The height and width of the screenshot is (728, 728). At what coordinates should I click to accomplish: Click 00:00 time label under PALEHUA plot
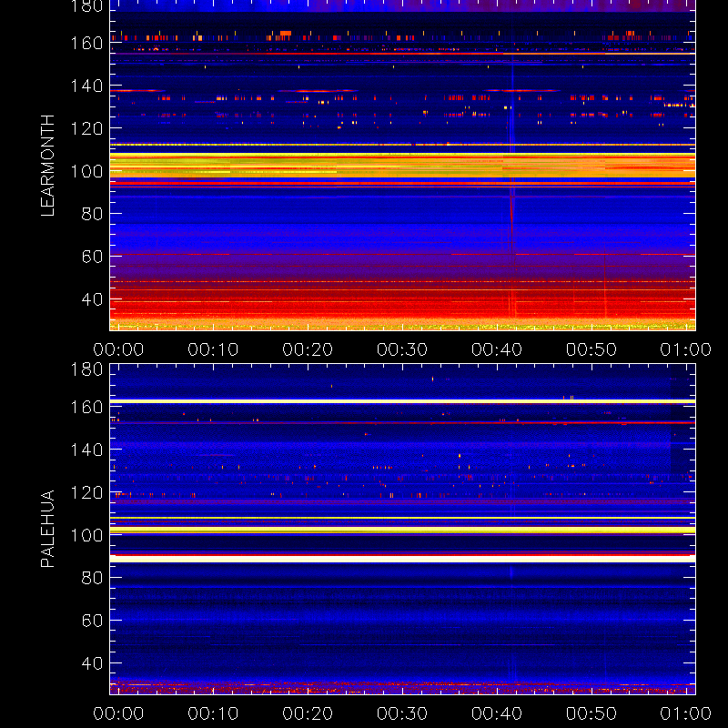(118, 713)
